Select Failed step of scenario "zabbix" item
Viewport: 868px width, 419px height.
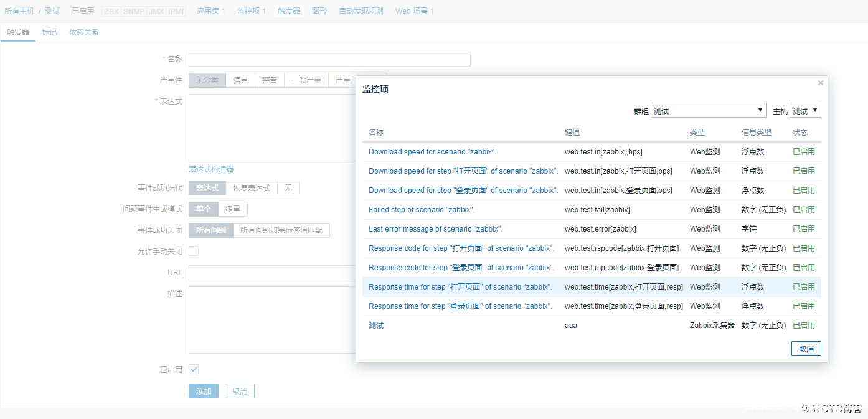coord(422,209)
